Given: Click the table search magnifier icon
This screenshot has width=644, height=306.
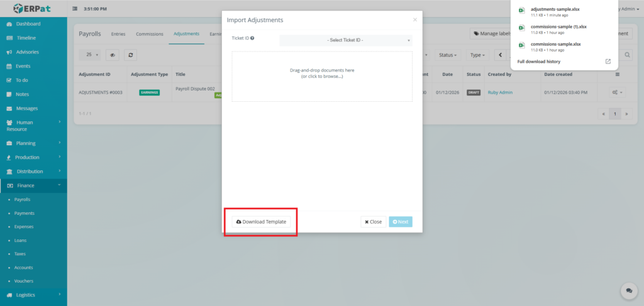Looking at the screenshot, I should tap(627, 55).
